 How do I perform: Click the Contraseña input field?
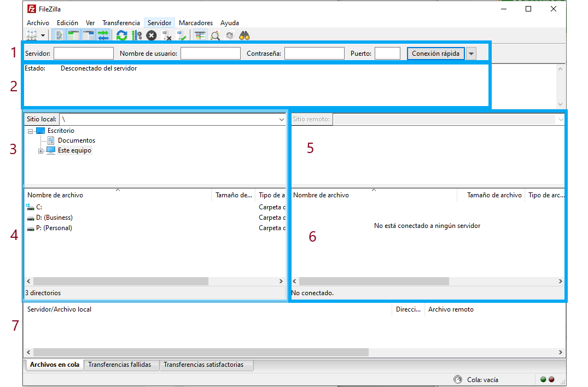pyautogui.click(x=314, y=54)
